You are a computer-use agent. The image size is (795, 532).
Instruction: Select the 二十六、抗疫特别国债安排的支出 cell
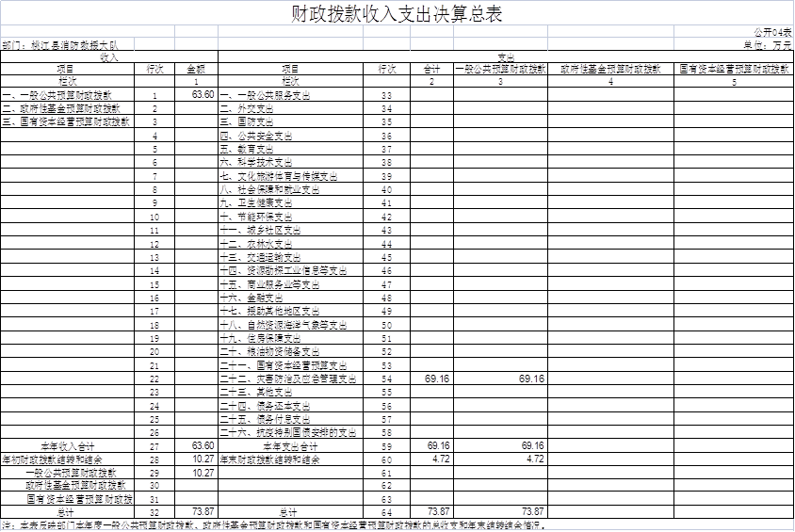tap(288, 432)
